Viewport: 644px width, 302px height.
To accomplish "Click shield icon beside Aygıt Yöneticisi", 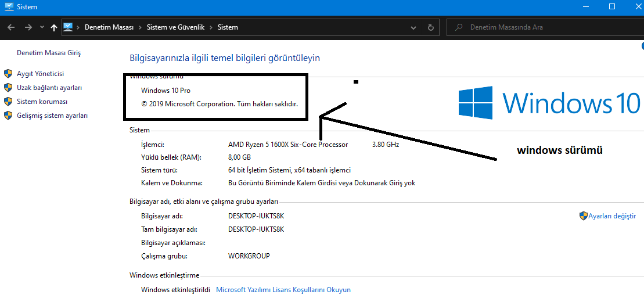I will (x=8, y=74).
